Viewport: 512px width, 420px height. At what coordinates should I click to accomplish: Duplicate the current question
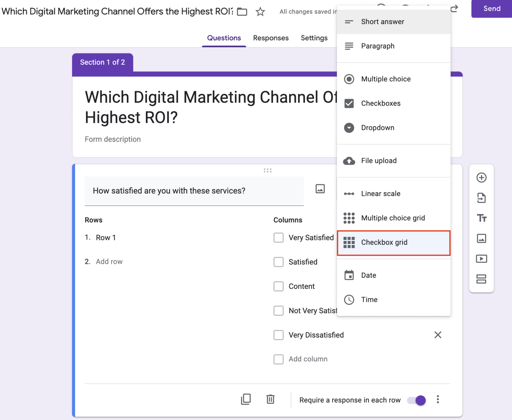pyautogui.click(x=246, y=399)
